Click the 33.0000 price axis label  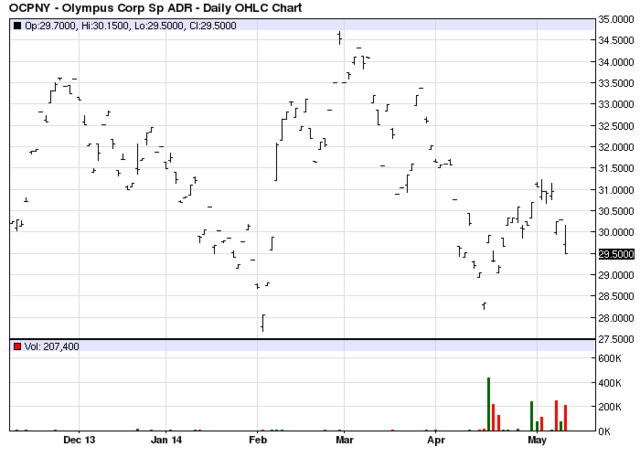pos(616,104)
